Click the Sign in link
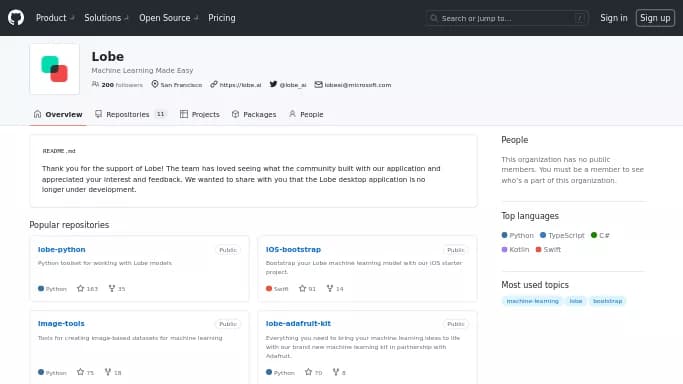 coord(613,18)
